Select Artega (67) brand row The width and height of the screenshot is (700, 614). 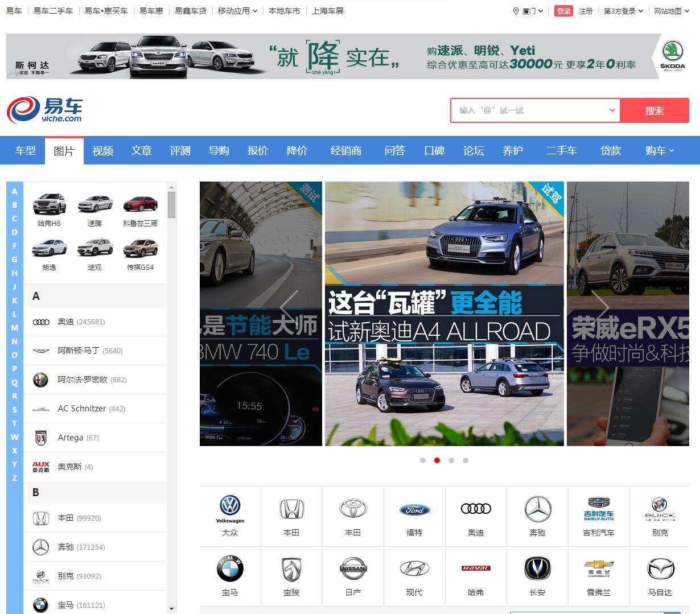pyautogui.click(x=95, y=438)
